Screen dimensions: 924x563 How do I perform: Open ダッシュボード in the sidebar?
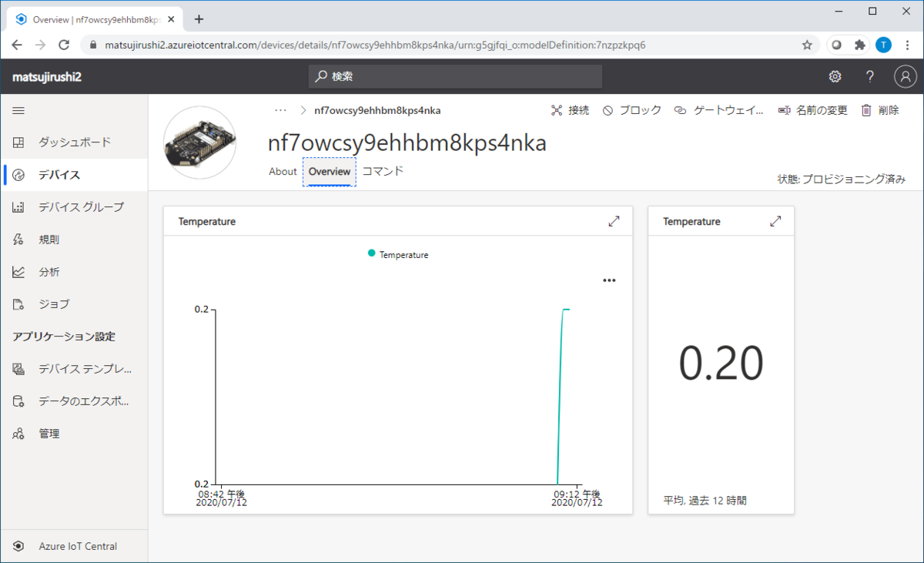[74, 142]
